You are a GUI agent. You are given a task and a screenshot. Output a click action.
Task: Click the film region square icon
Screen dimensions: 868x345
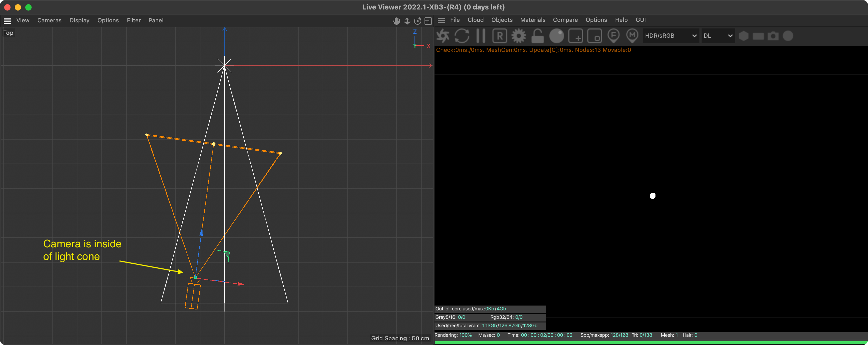tap(594, 36)
